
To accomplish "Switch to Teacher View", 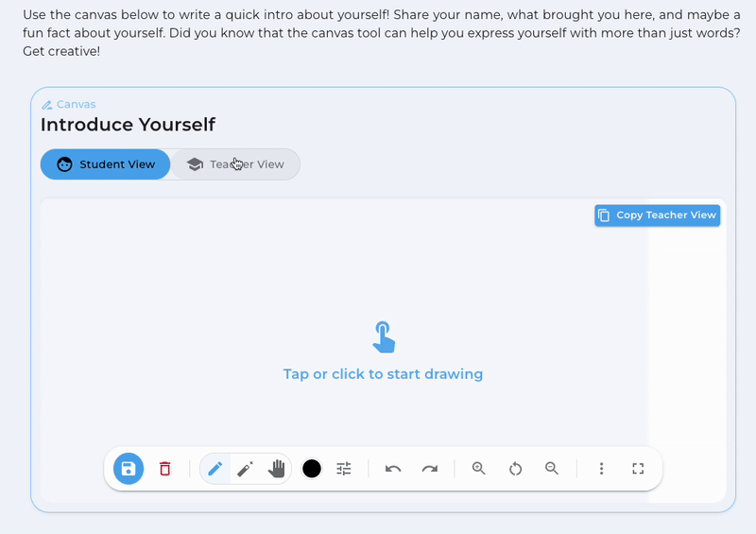I will click(x=235, y=164).
